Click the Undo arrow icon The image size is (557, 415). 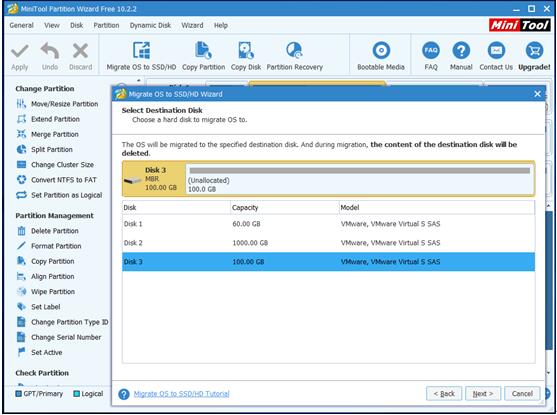click(50, 51)
